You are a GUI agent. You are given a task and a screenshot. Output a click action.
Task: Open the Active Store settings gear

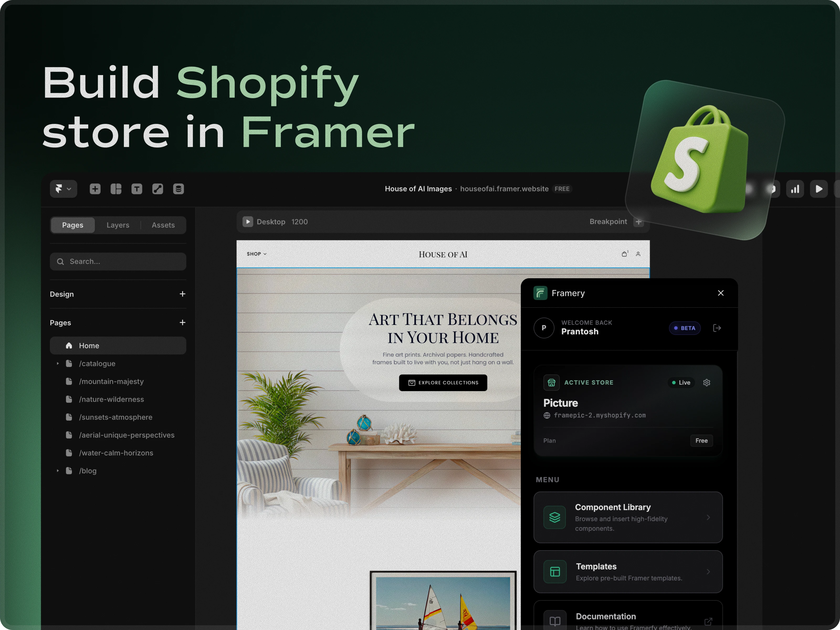tap(706, 382)
